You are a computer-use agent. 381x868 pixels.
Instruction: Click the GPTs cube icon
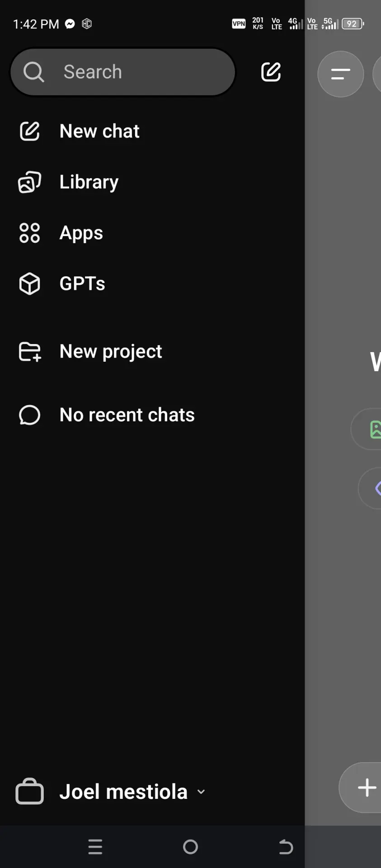(30, 284)
